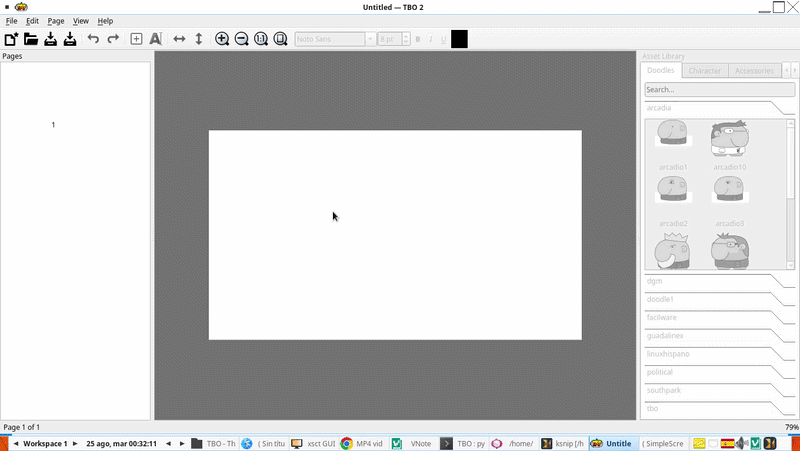Switch to next workspace arrow in taskbar

tap(75, 443)
